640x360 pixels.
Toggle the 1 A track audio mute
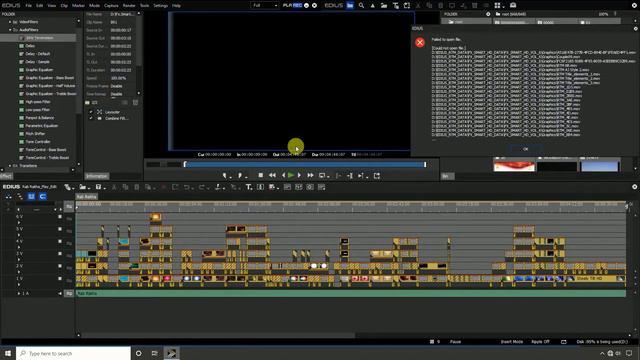[x=60, y=293]
